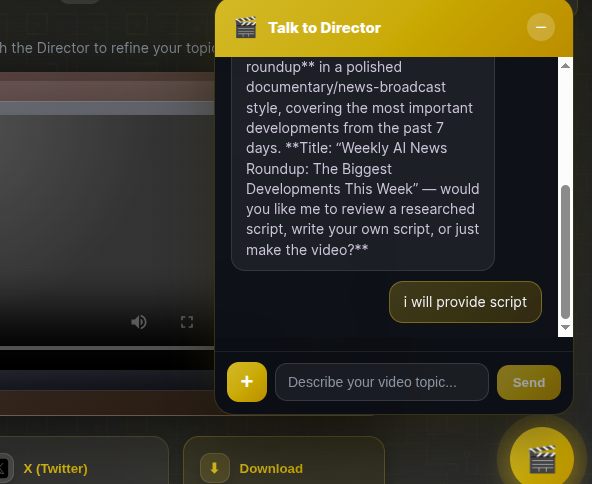Click the clapperboard icon in the chat header

(x=246, y=28)
